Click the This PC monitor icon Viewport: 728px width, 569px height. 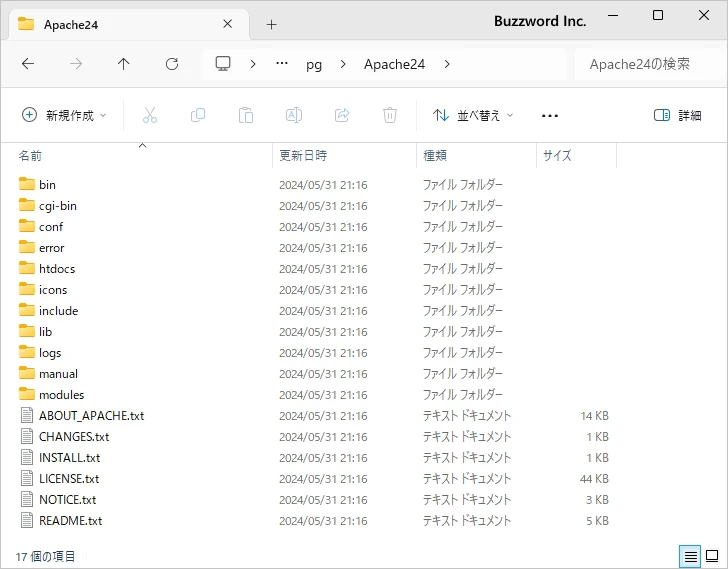point(223,64)
